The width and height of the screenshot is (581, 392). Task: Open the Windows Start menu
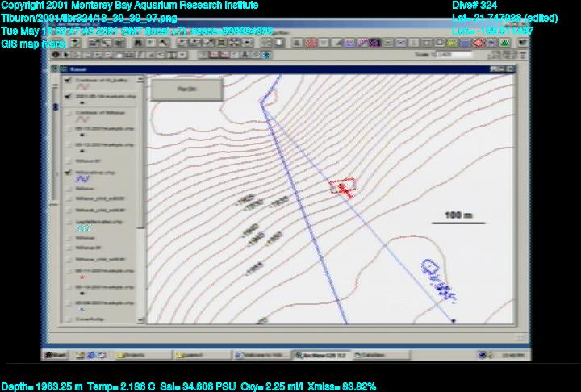point(56,355)
